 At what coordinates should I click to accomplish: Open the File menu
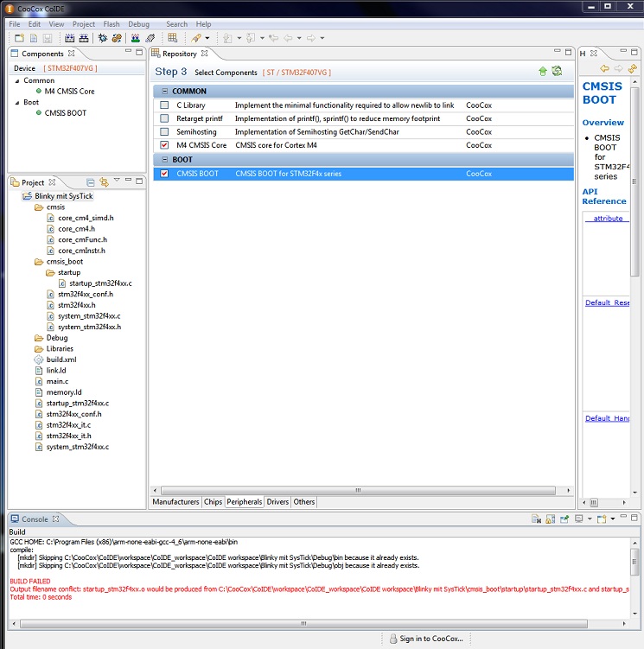click(15, 24)
